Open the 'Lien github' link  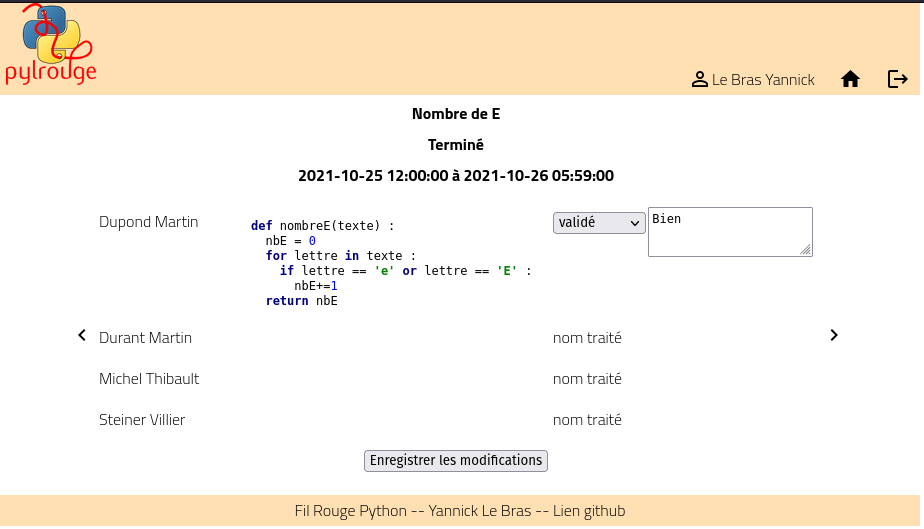[x=589, y=511]
